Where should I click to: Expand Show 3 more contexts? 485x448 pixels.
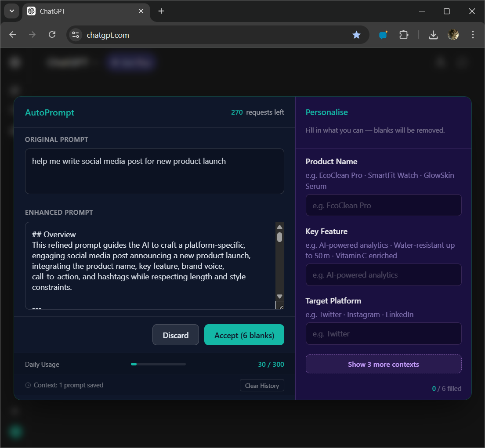383,364
